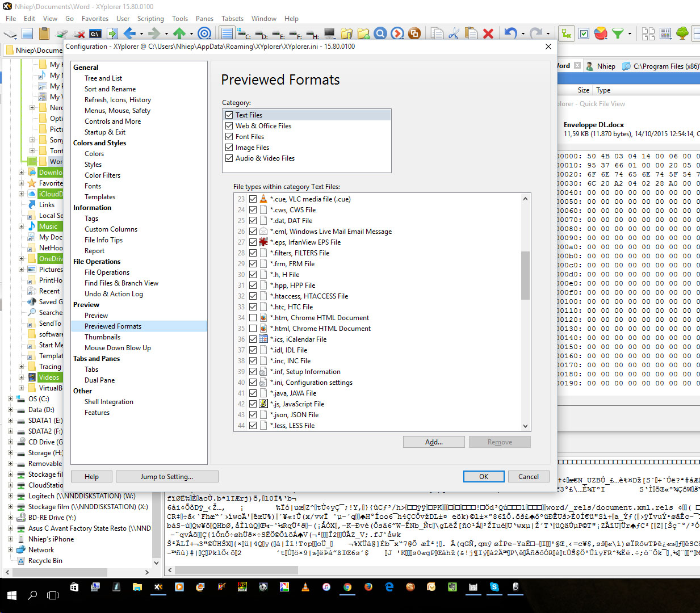Select Thumbnails in the configuration tree
This screenshot has height=613, width=700.
[102, 337]
